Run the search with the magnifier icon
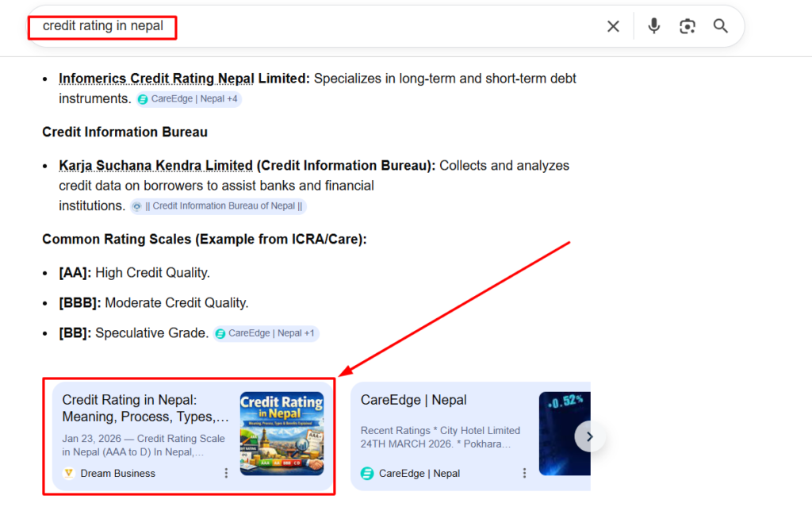Image resolution: width=812 pixels, height=511 pixels. 720,26
